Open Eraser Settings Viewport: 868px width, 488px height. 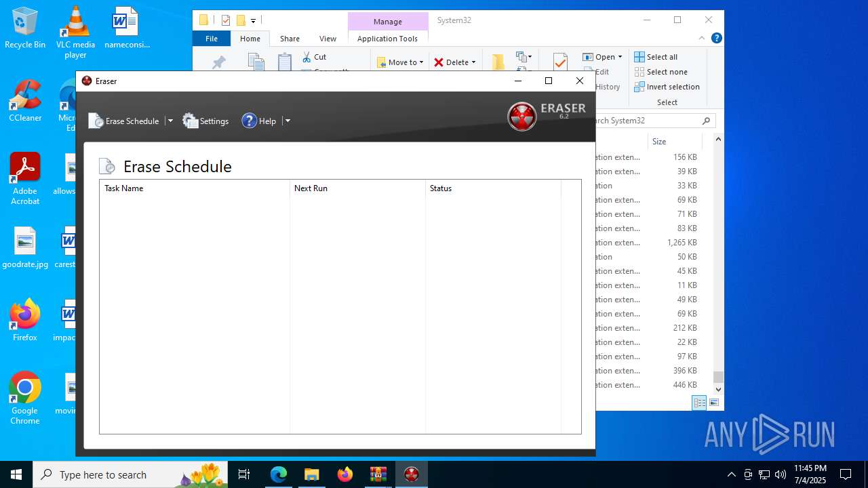tap(206, 121)
